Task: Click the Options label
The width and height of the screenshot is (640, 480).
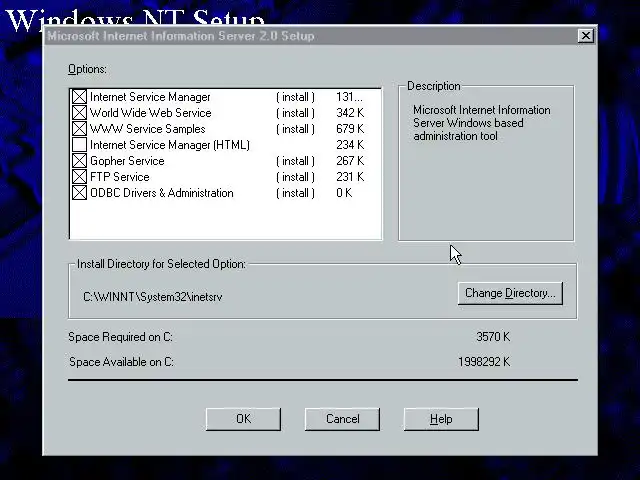Action: coord(87,69)
